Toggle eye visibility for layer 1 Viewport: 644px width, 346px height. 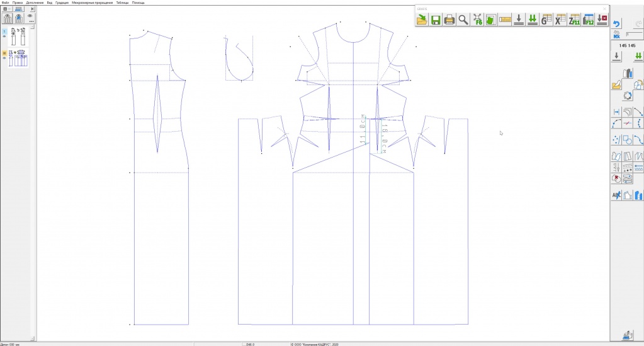4,37
